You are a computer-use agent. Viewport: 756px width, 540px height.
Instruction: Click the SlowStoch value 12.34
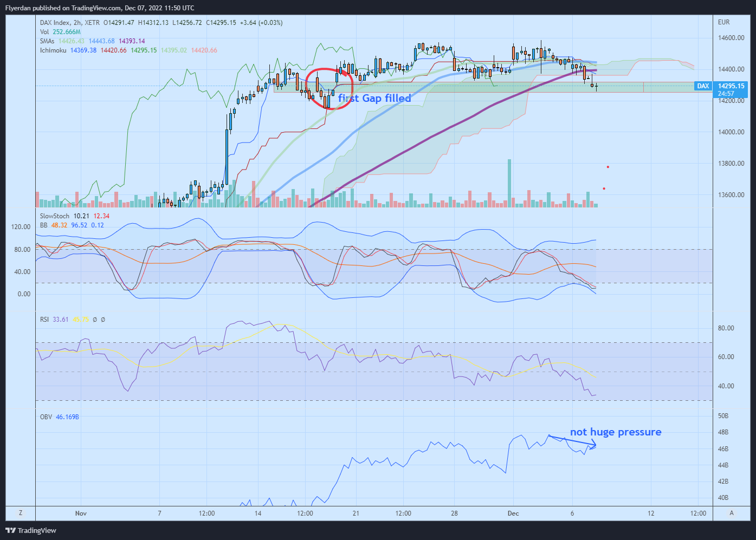click(101, 216)
